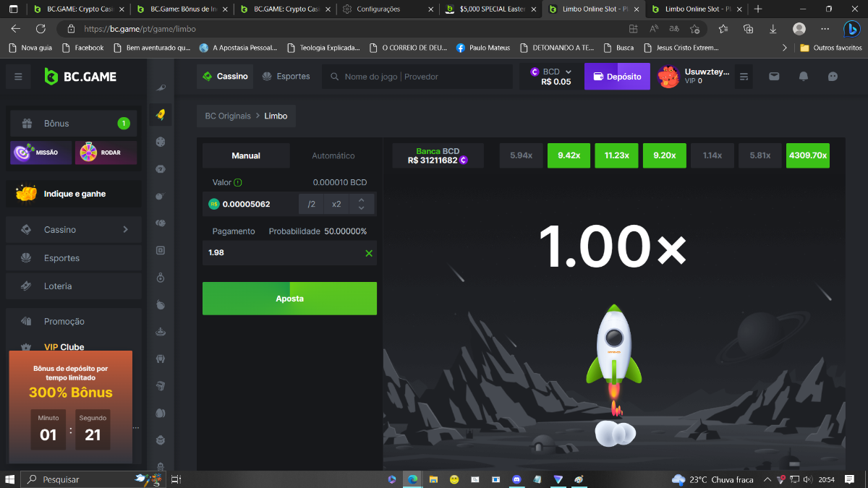Double the bet with x2 button
This screenshot has height=488, width=868.
pyautogui.click(x=336, y=204)
